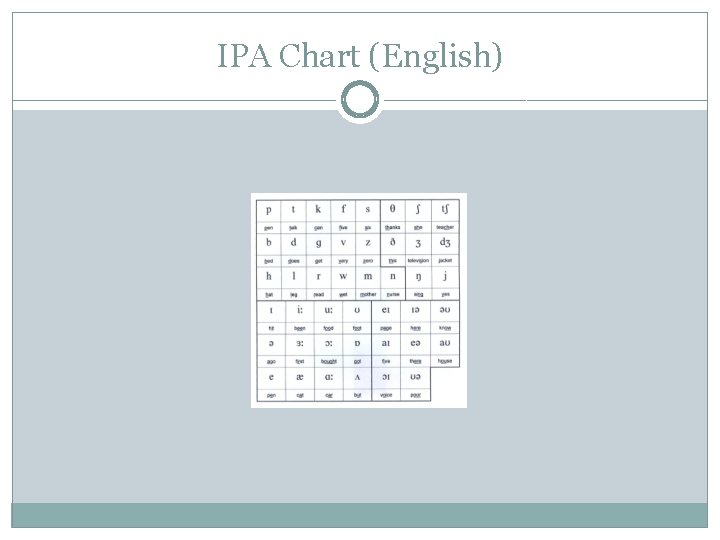The width and height of the screenshot is (720, 540).
Task: Click the slide title "IPA Chart (English)"
Action: [x=360, y=57]
